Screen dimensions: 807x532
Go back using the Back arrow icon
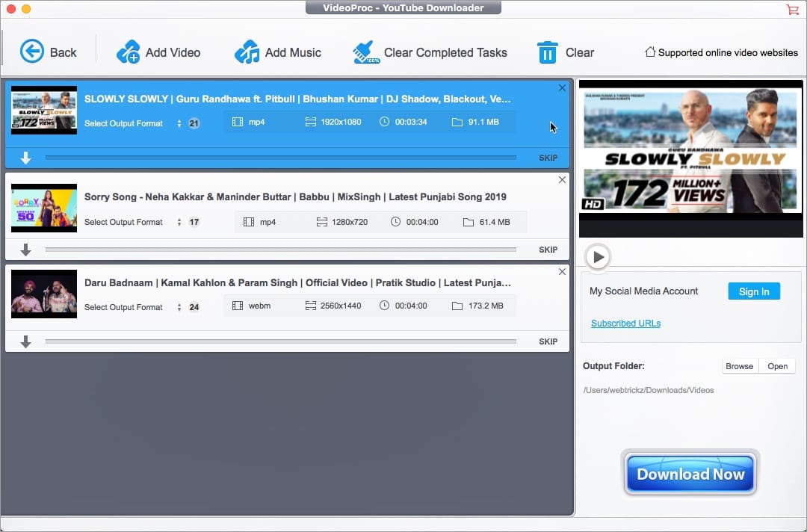pyautogui.click(x=32, y=52)
